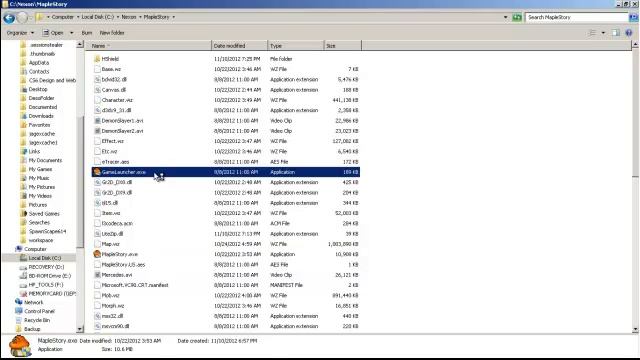
Task: Sort by Date modified column header
Action: 240,46
